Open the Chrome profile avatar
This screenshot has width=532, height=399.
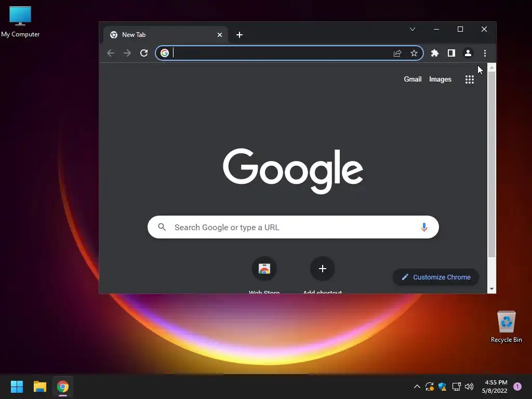468,53
